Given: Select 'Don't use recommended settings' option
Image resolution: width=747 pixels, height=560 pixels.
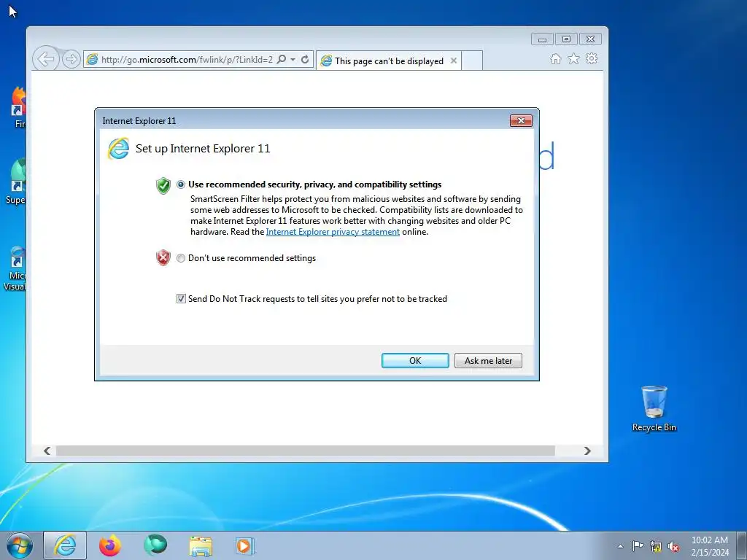Looking at the screenshot, I should click(181, 258).
